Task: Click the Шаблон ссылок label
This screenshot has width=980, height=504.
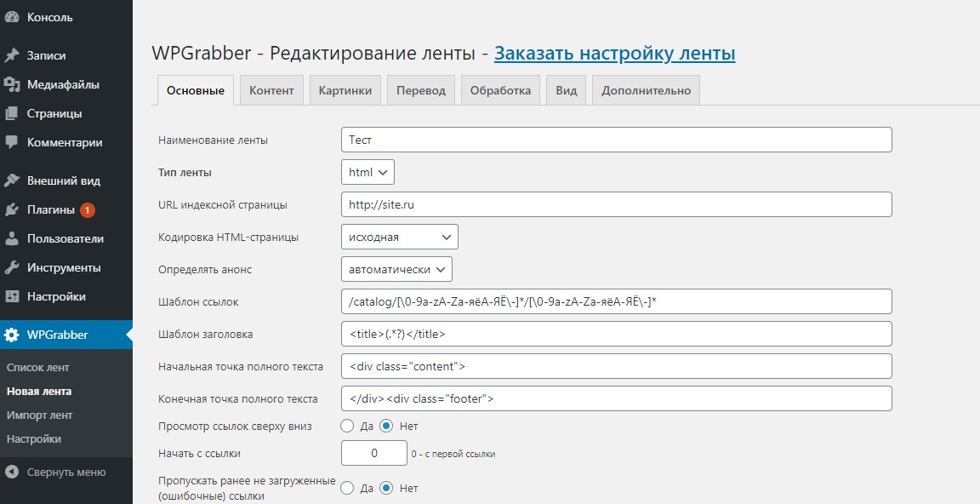Action: coord(199,302)
